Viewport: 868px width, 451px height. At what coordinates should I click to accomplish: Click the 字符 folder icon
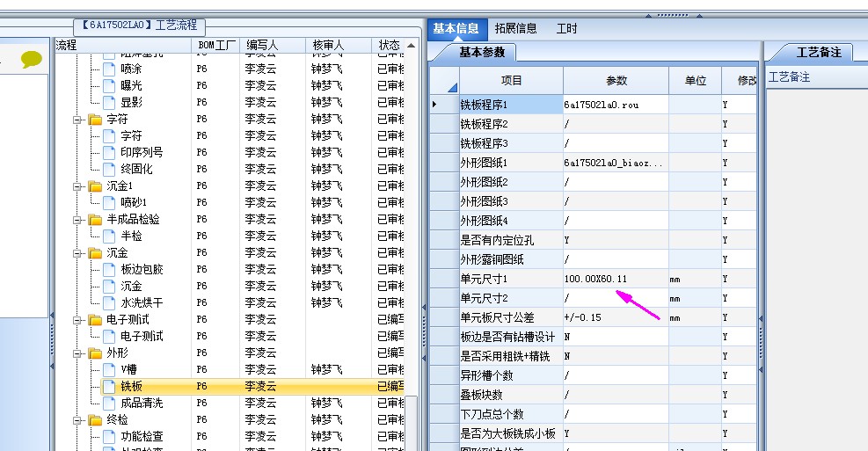point(95,119)
